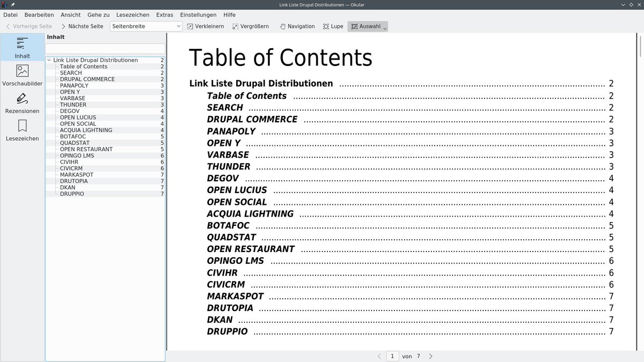The height and width of the screenshot is (362, 644).
Task: Click the Nächste Seite button
Action: point(82,26)
